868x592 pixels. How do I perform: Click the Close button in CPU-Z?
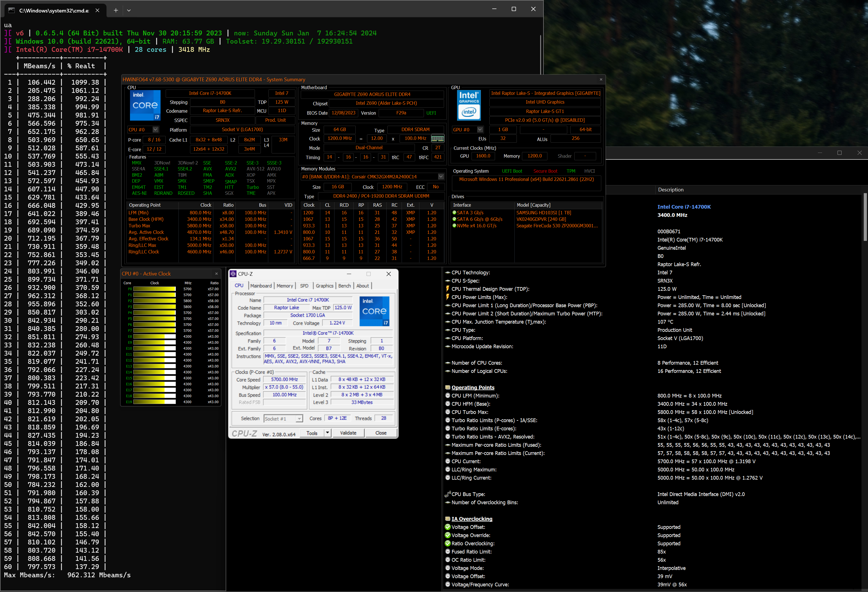(381, 433)
